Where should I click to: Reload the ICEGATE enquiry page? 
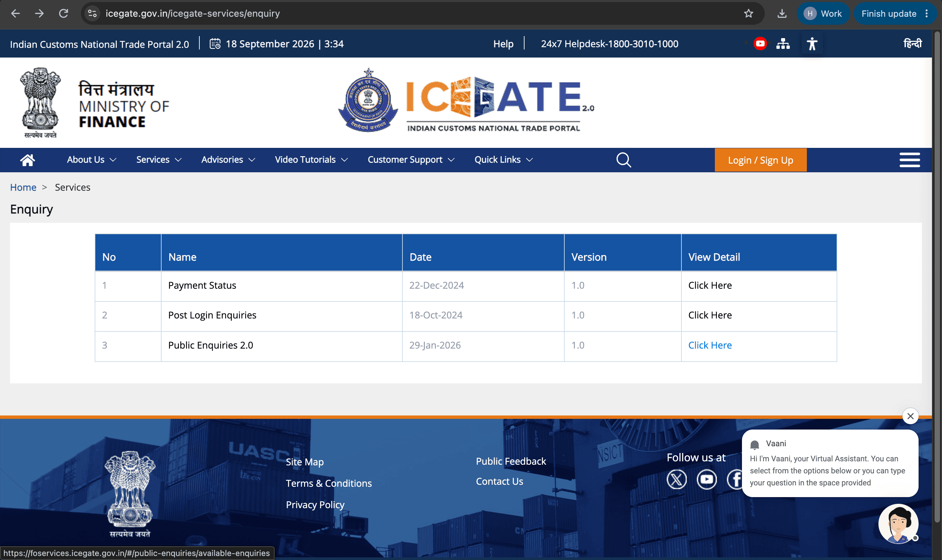(63, 14)
